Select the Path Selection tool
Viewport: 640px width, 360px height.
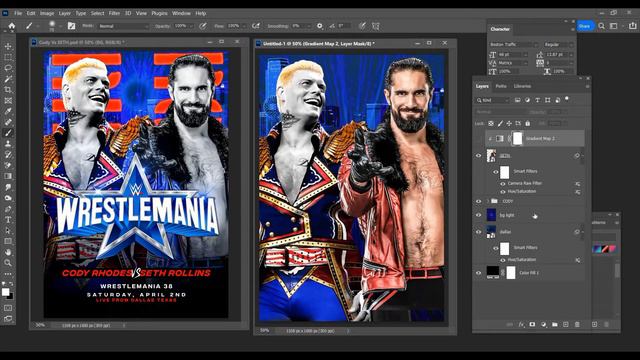coord(8,231)
